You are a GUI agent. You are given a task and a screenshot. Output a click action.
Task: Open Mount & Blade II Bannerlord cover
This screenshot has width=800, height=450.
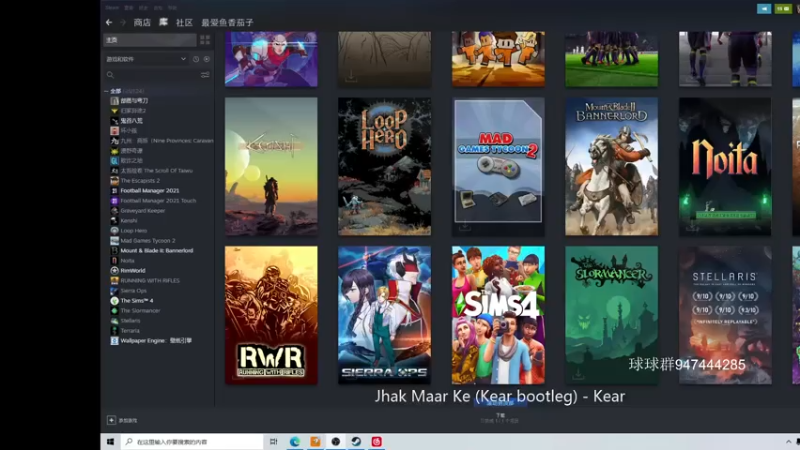[x=611, y=166]
